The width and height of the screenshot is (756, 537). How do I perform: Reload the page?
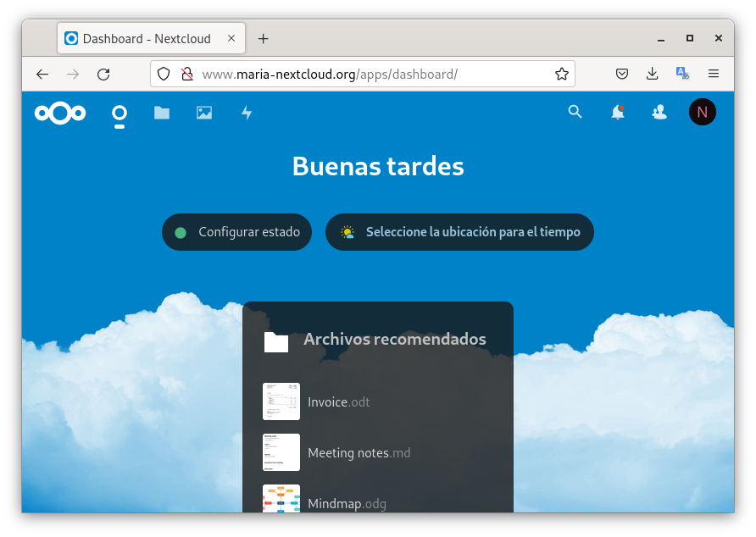click(103, 74)
